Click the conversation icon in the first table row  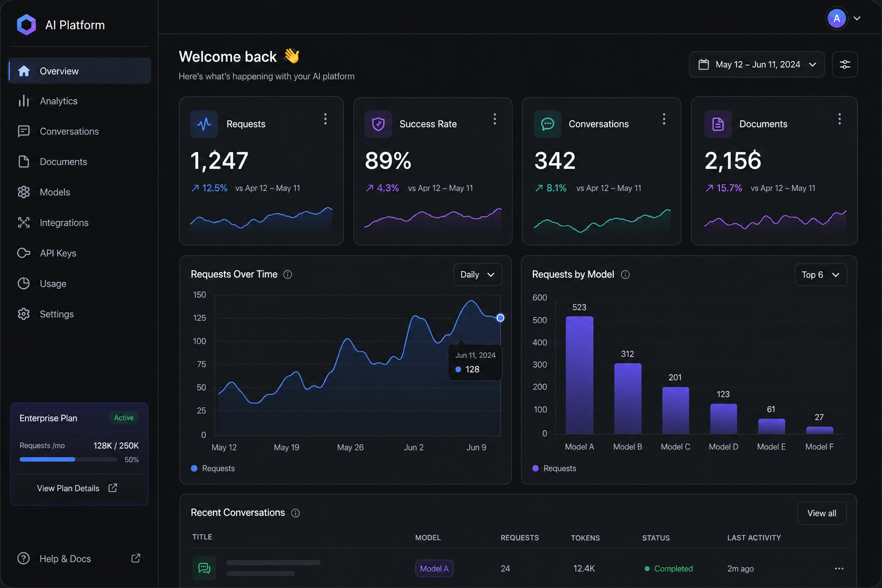(x=204, y=568)
